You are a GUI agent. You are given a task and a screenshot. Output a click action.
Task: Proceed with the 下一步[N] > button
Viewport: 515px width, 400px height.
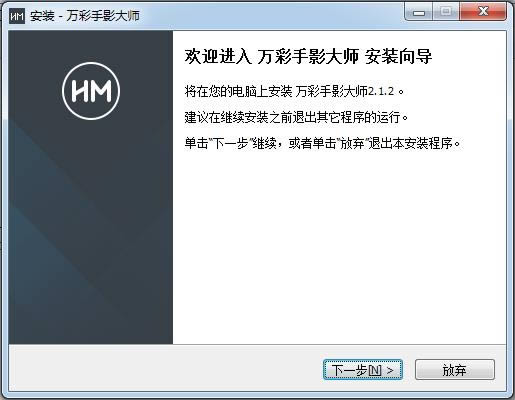(363, 369)
